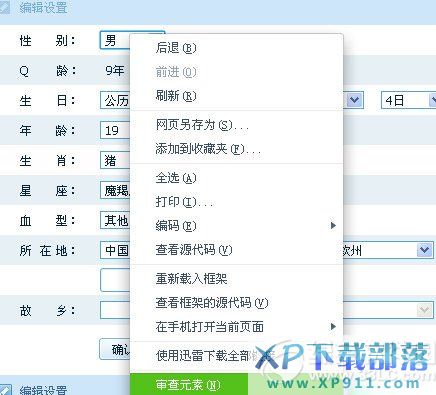Image resolution: width=436 pixels, height=395 pixels.
Task: Select 刷新 from the context menu
Action: [176, 96]
